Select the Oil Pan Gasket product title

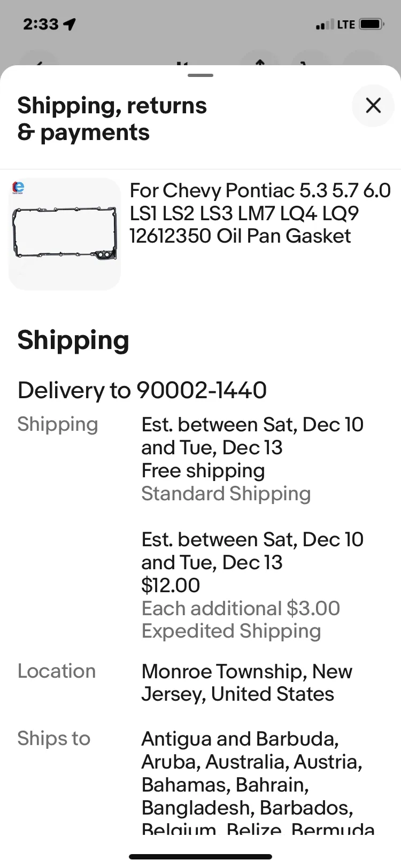[x=260, y=213]
